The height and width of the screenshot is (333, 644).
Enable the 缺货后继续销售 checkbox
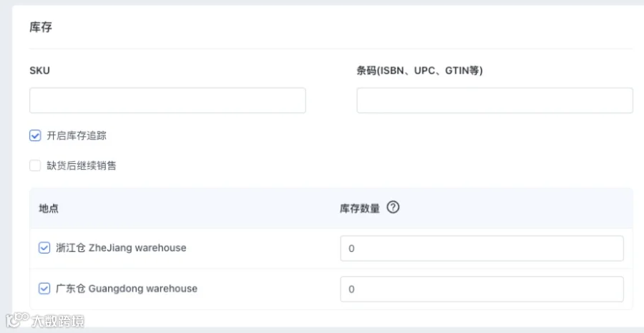tap(35, 165)
